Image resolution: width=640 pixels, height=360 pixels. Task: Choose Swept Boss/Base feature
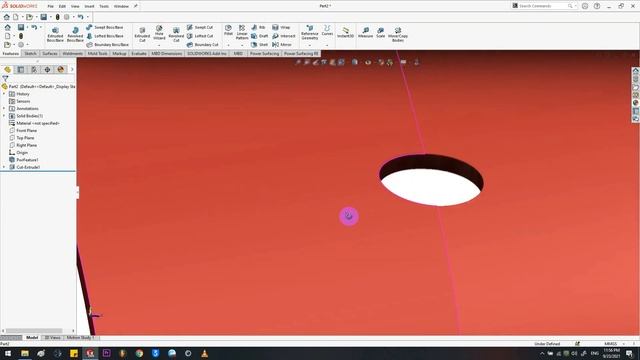point(104,27)
